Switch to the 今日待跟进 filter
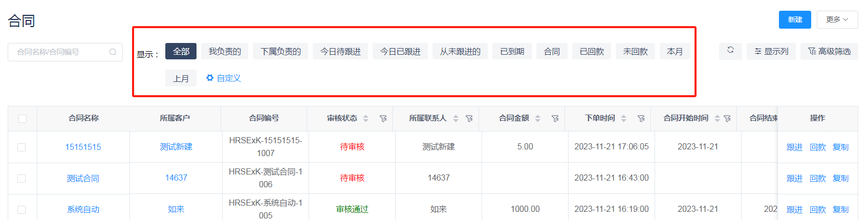 pyautogui.click(x=340, y=52)
